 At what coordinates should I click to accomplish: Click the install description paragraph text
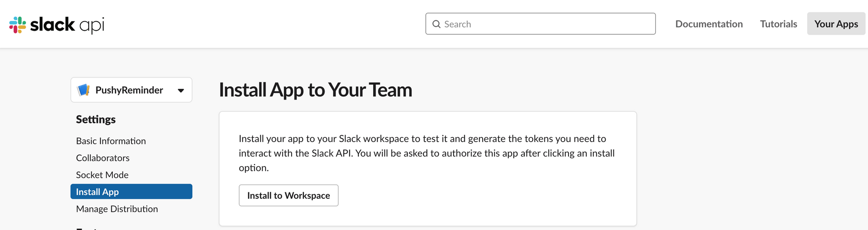[427, 153]
